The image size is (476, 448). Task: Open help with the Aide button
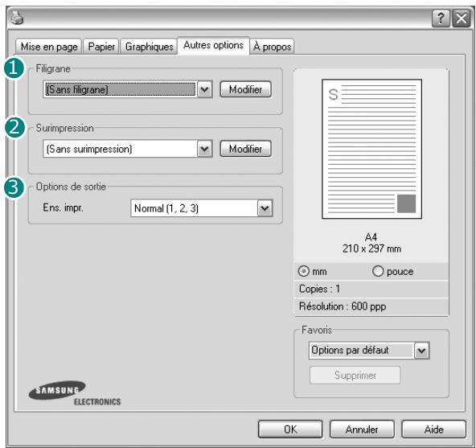point(433,430)
